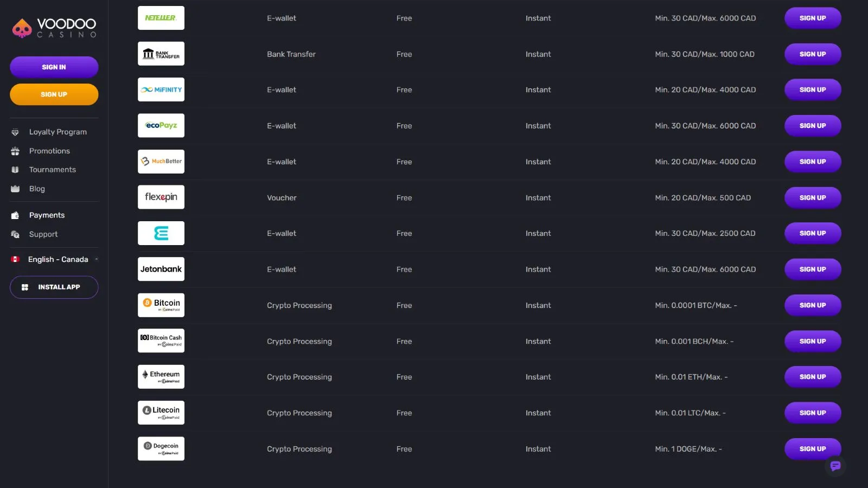Viewport: 868px width, 488px height.
Task: Select the Bitcoin payment logo
Action: point(161,305)
